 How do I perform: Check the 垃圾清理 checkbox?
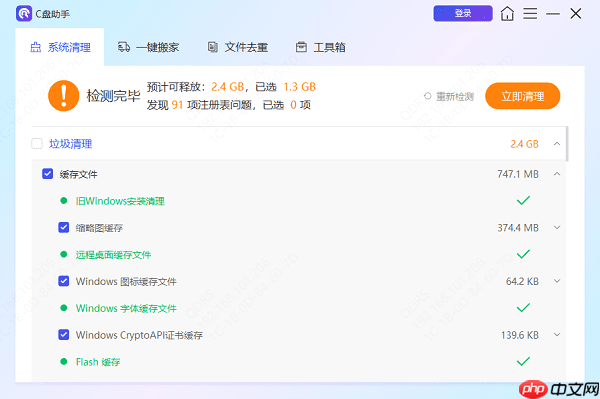(37, 143)
